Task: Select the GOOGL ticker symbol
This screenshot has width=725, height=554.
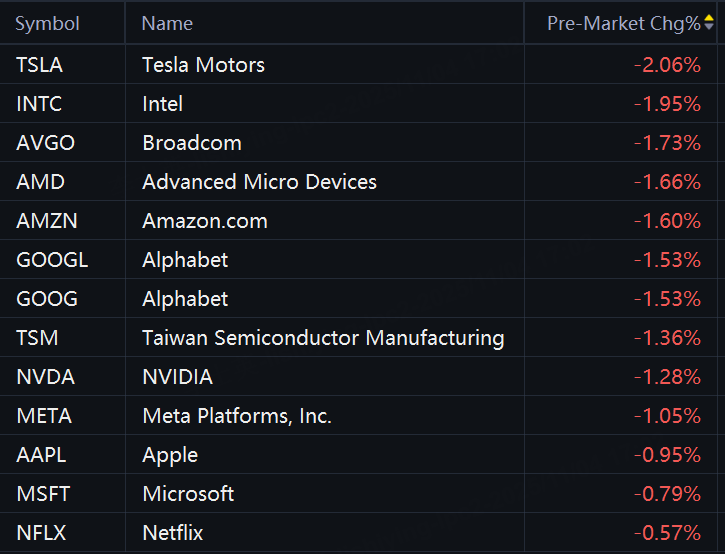Action: click(52, 260)
